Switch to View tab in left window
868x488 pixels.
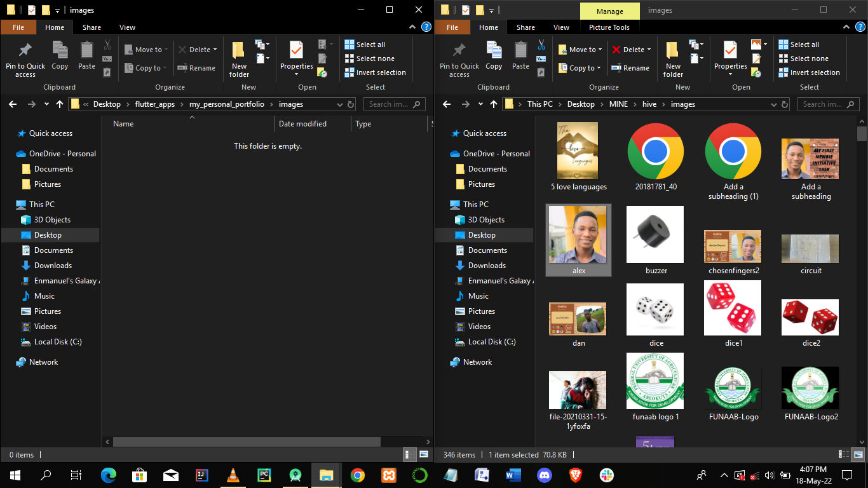click(128, 27)
